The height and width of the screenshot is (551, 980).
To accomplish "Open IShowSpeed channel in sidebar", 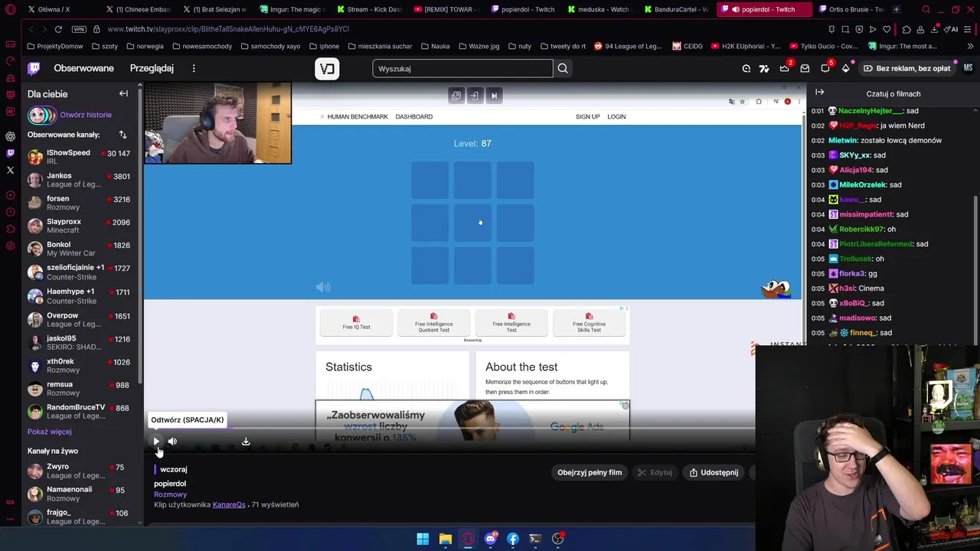I will click(80, 157).
